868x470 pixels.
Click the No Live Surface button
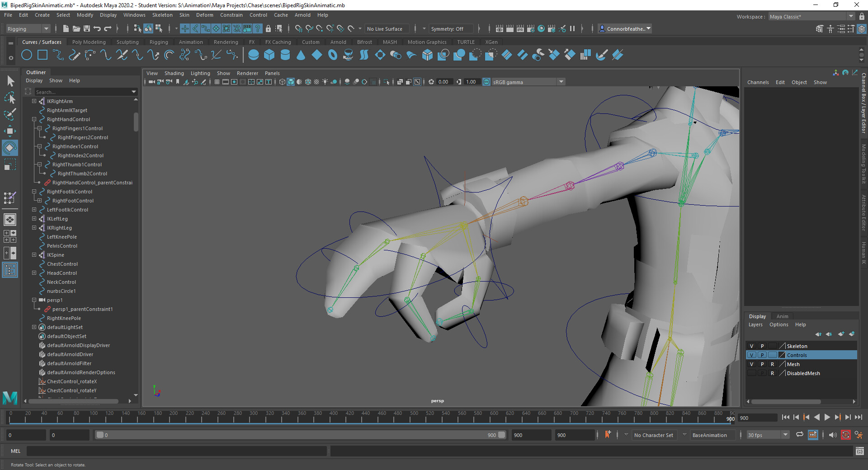387,28
